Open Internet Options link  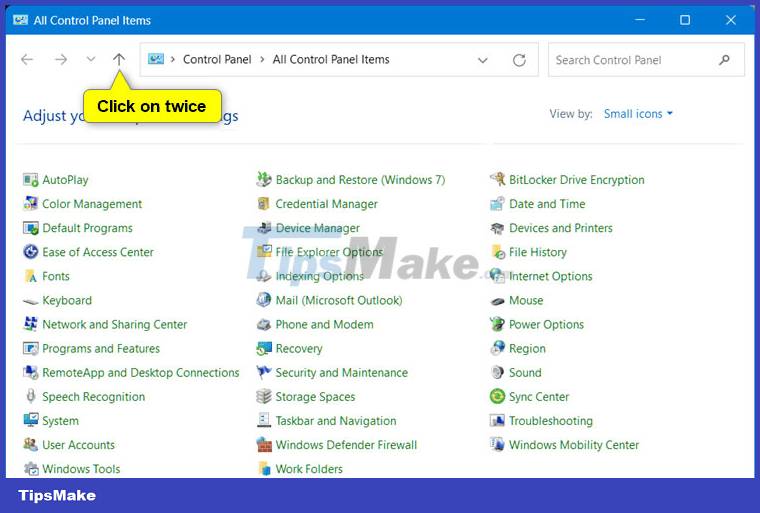tap(551, 276)
